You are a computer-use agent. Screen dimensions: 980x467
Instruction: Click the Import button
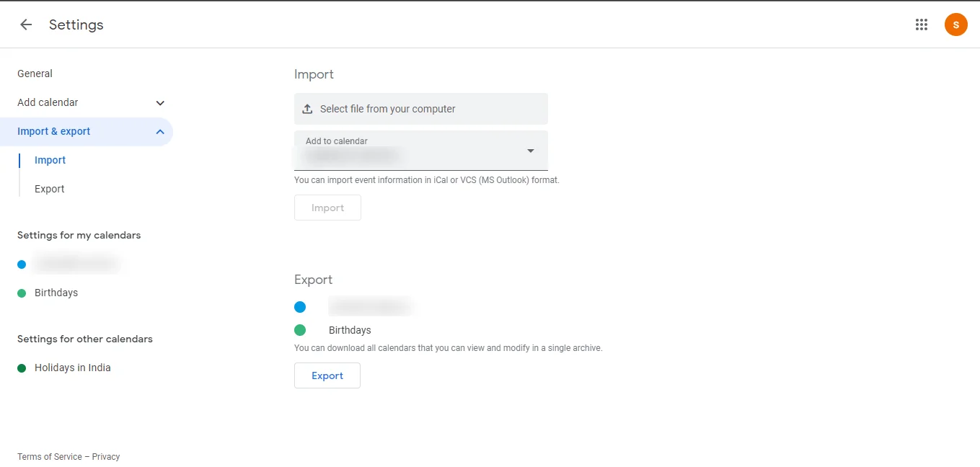pos(327,208)
